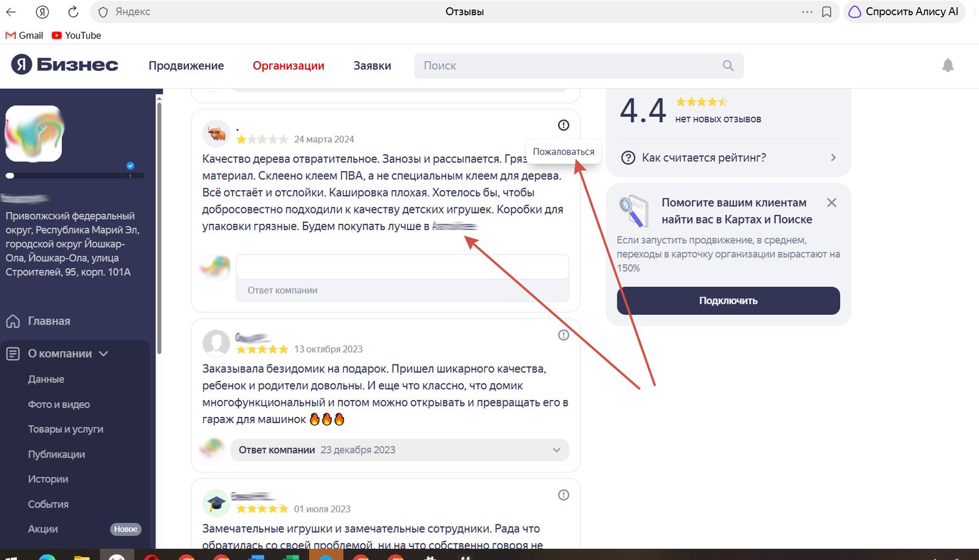Click the reviewer avatar of the 24 марта 2024 review
This screenshot has height=560, width=979.
click(x=217, y=133)
